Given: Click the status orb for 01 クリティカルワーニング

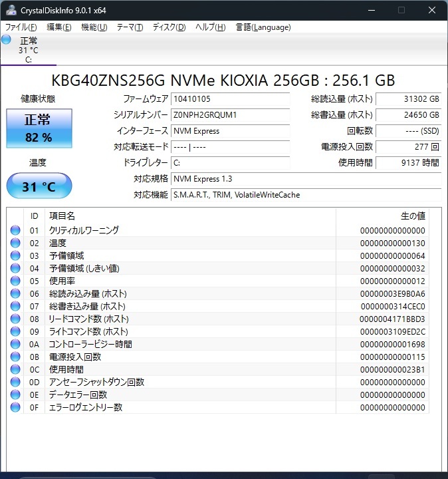Looking at the screenshot, I should (15, 230).
